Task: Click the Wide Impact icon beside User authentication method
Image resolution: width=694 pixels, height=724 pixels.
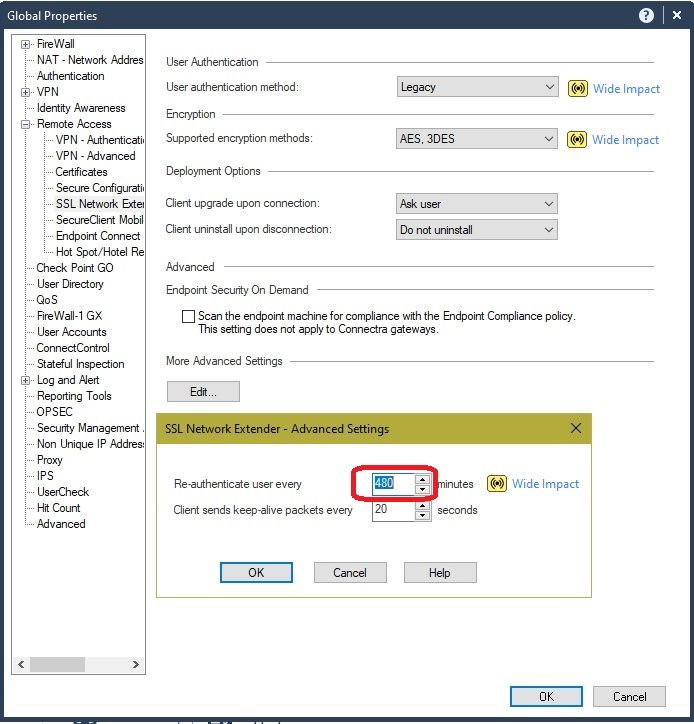Action: 577,88
